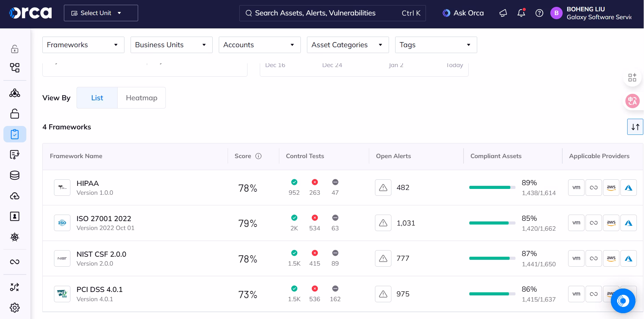Open the Business Units dropdown
The height and width of the screenshot is (319, 644).
[171, 45]
